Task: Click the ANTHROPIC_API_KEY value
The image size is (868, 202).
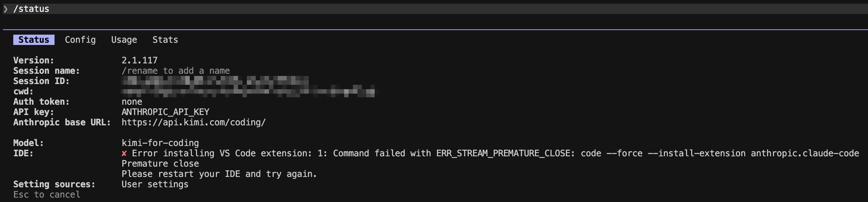Action: point(165,112)
